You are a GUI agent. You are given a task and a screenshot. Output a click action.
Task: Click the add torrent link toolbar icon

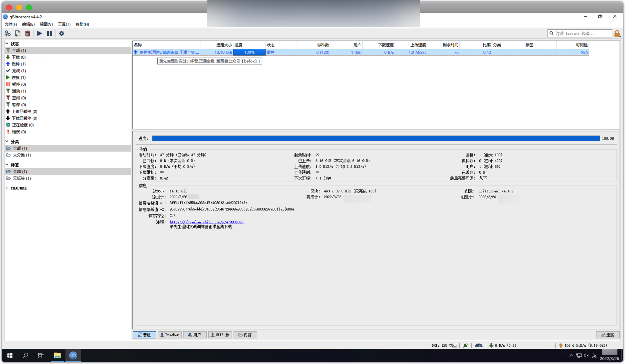click(8, 33)
